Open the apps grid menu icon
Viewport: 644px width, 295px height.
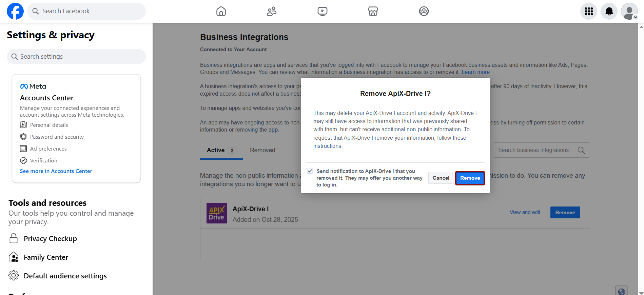point(589,11)
